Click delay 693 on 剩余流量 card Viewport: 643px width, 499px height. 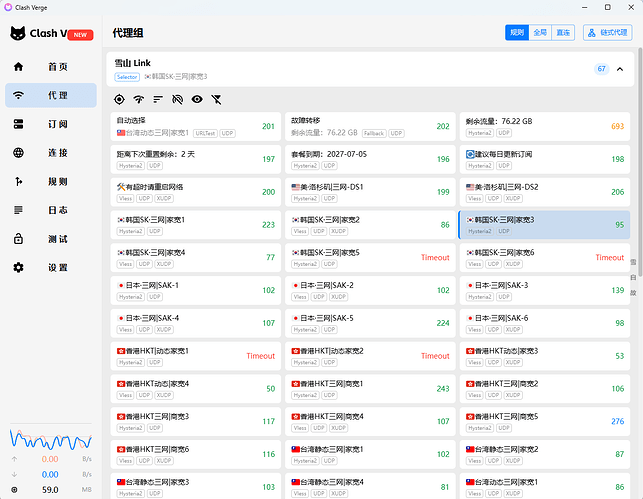pyautogui.click(x=618, y=126)
